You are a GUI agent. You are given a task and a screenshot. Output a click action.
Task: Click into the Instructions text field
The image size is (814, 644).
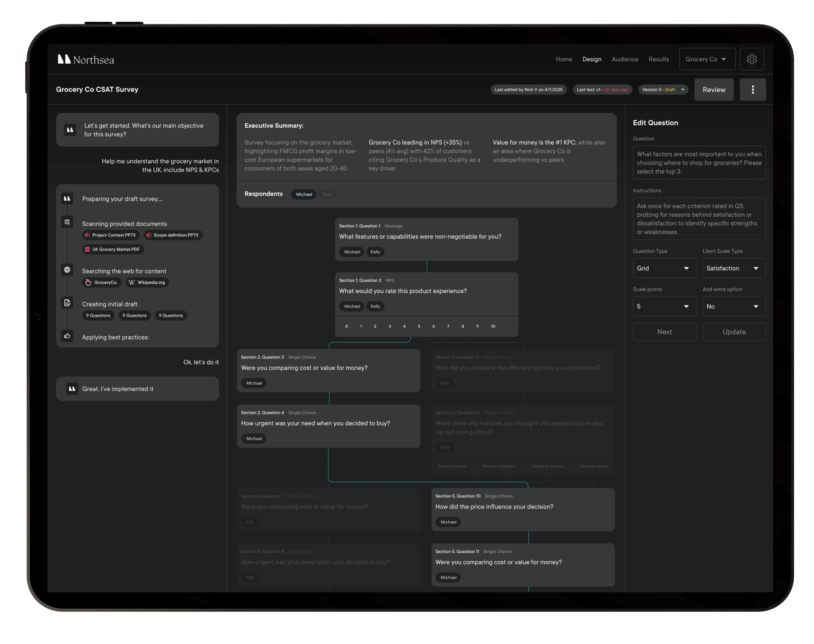pos(699,219)
